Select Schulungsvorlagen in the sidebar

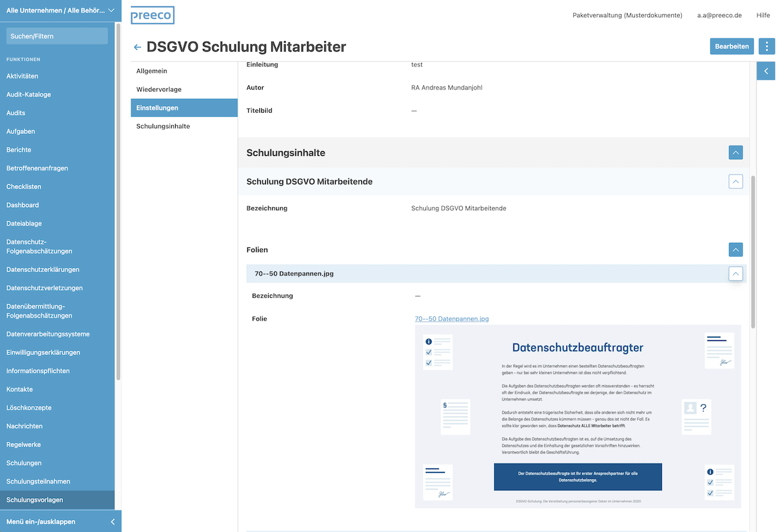pyautogui.click(x=57, y=499)
